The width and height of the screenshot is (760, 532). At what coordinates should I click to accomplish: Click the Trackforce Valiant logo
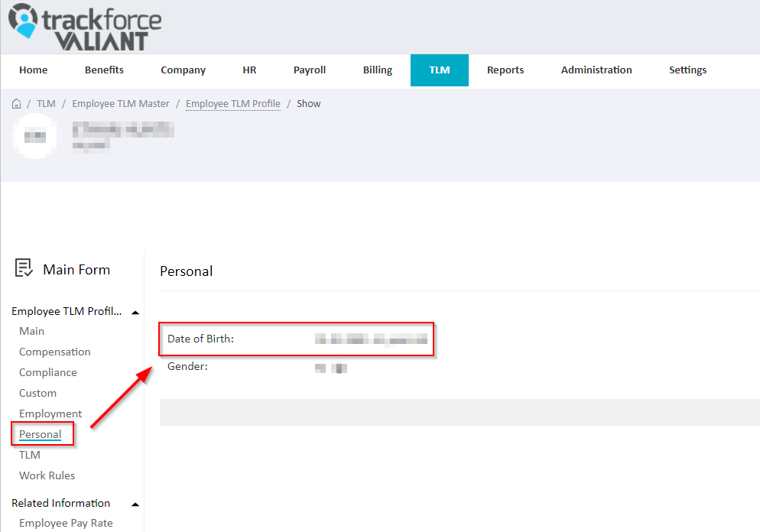point(85,27)
